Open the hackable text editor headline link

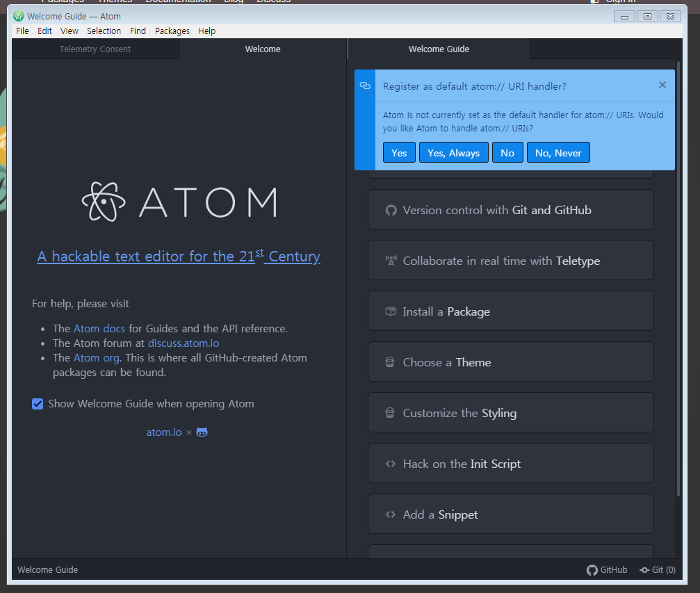(179, 257)
